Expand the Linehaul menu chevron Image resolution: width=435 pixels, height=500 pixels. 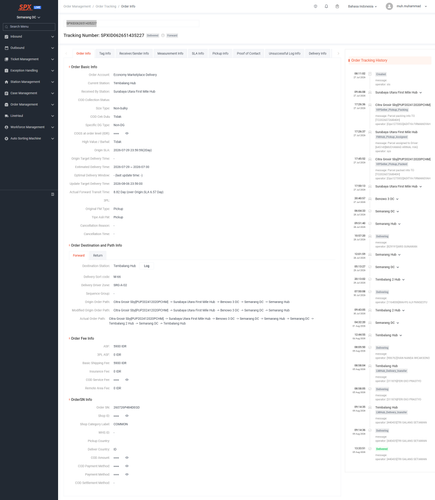click(52, 116)
